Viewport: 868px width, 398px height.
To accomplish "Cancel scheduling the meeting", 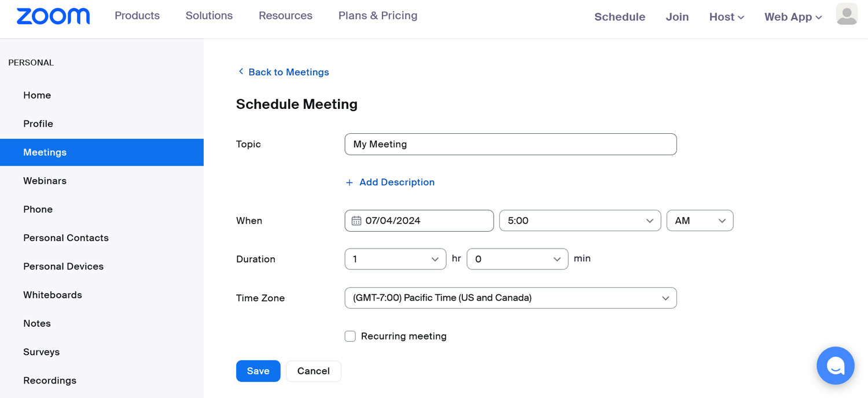I will point(314,371).
